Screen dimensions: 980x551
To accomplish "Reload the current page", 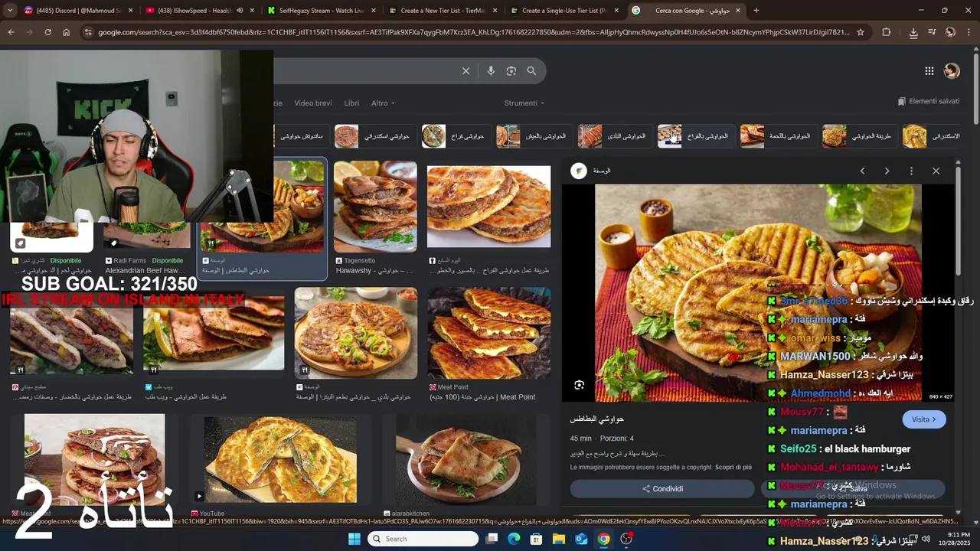I will click(x=47, y=32).
